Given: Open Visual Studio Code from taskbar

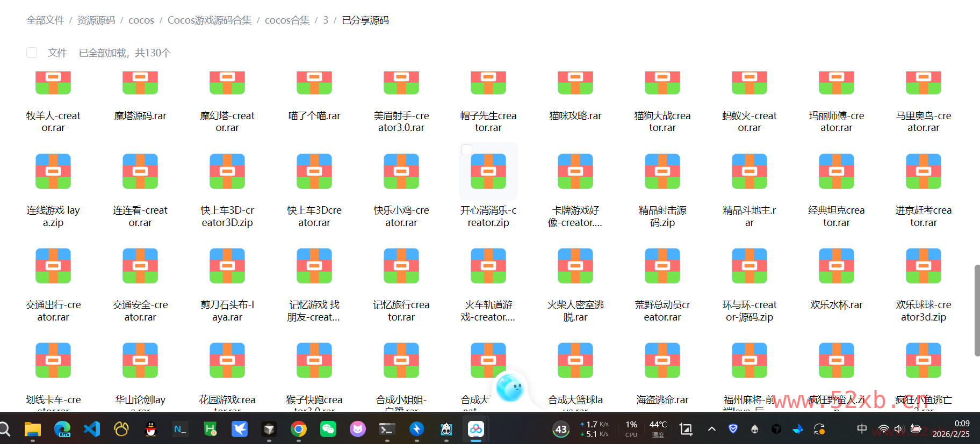Looking at the screenshot, I should click(x=92, y=429).
